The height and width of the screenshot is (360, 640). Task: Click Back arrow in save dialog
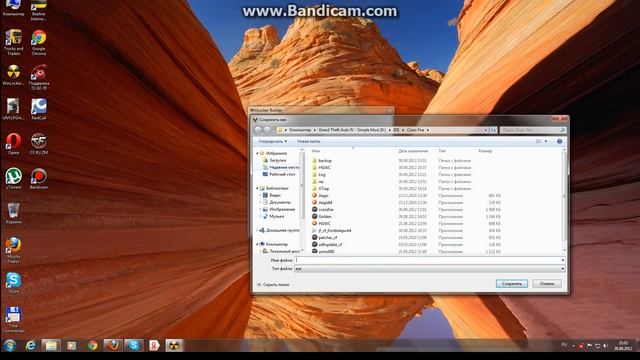258,130
